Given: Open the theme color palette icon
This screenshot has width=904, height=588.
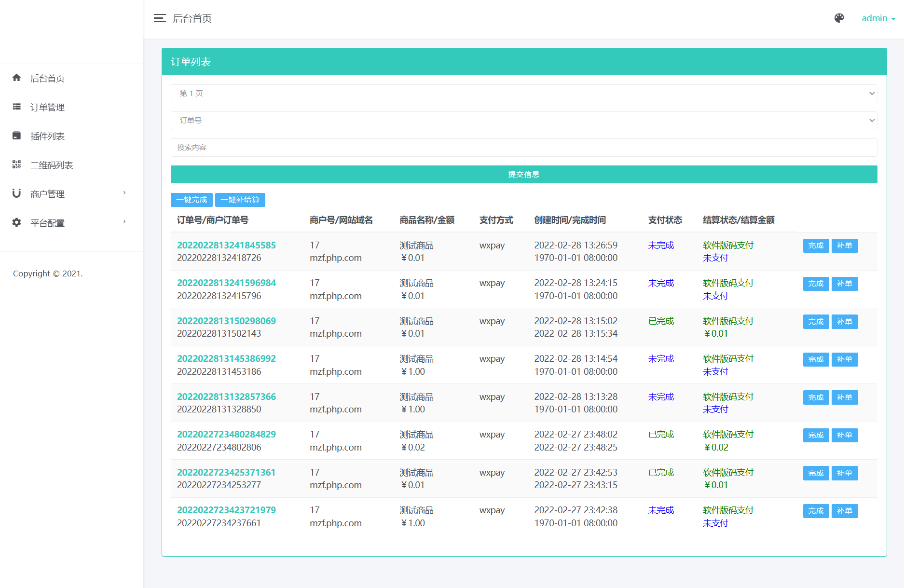Looking at the screenshot, I should click(839, 18).
